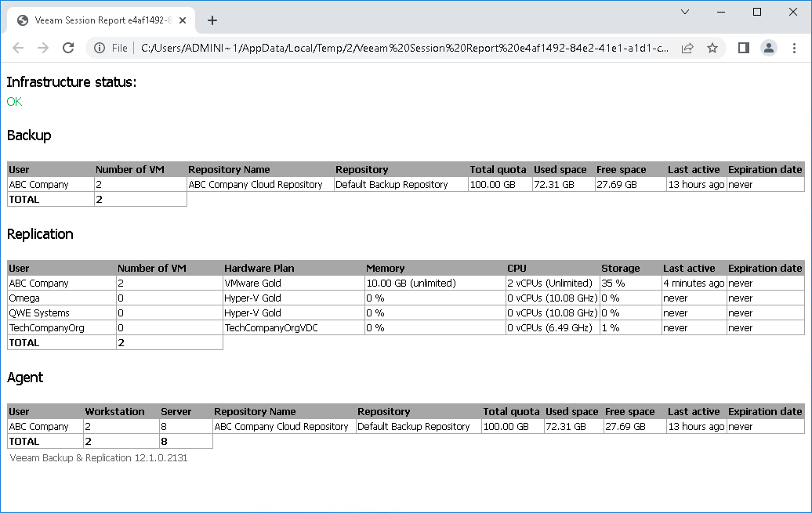Open a new tab with plus button
The image size is (812, 513).
(x=212, y=20)
